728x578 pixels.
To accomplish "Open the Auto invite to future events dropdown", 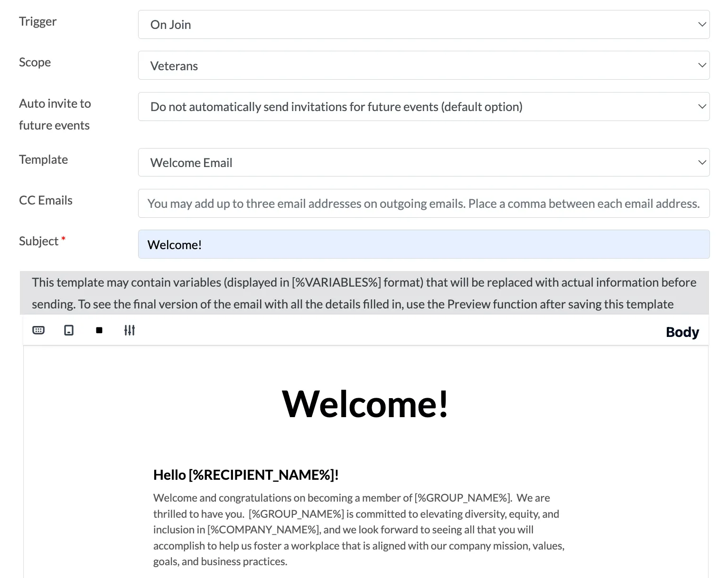I will 424,107.
